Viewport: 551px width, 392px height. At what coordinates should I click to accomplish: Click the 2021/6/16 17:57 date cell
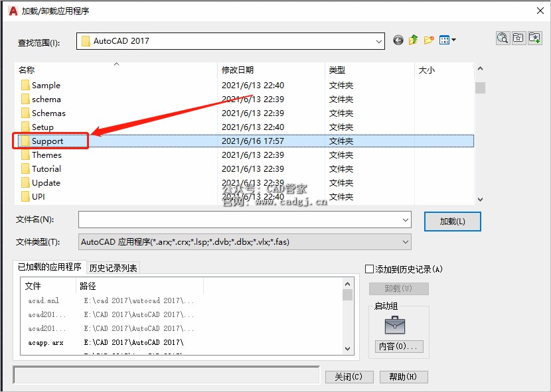(x=253, y=141)
